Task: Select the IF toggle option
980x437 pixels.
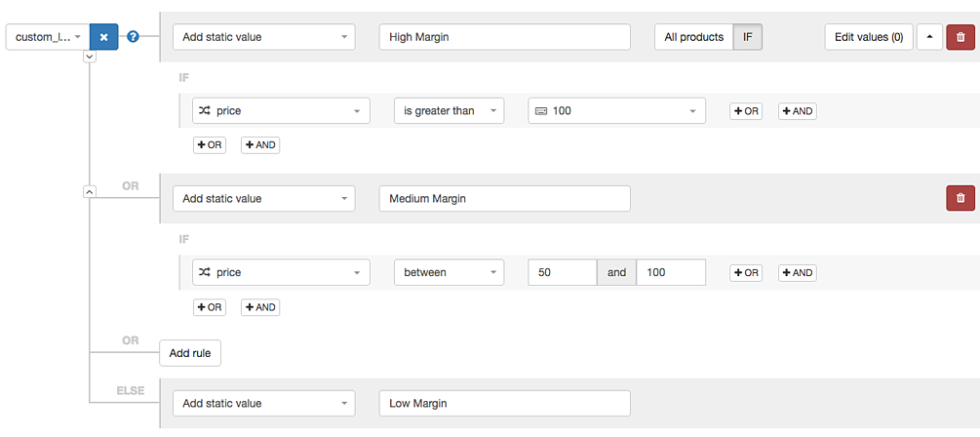Action: pyautogui.click(x=748, y=37)
